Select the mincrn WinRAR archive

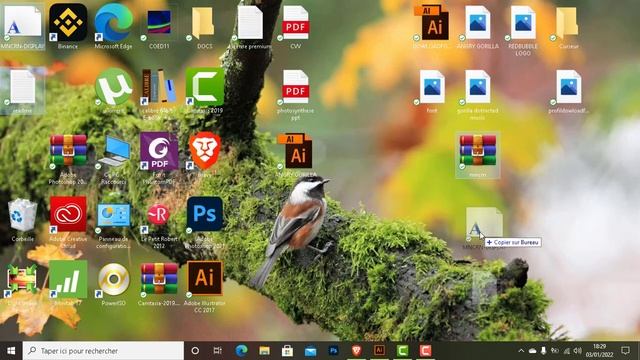coord(478,155)
